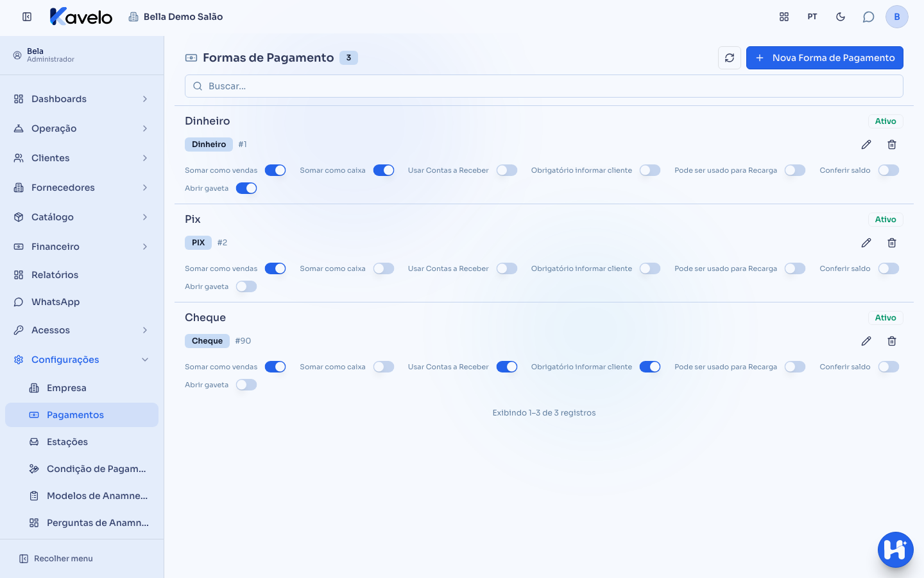Collapse the Configurações menu

[x=82, y=360]
